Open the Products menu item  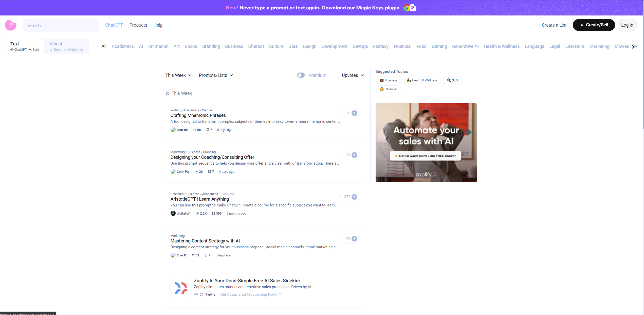pos(138,25)
